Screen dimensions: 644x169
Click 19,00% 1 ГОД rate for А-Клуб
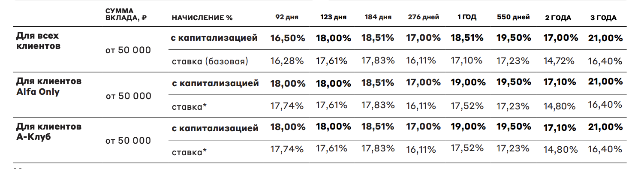467,127
